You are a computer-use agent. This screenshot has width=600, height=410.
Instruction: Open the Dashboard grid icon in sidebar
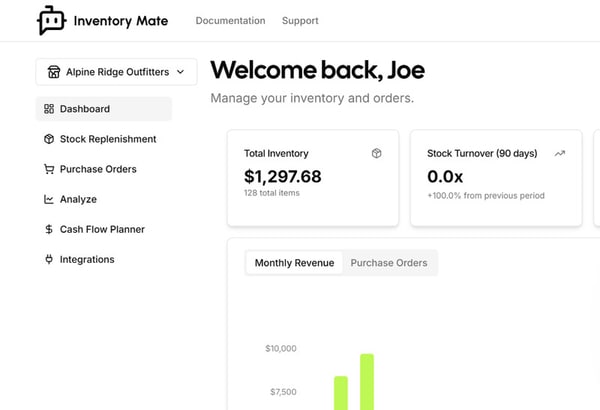click(x=49, y=109)
